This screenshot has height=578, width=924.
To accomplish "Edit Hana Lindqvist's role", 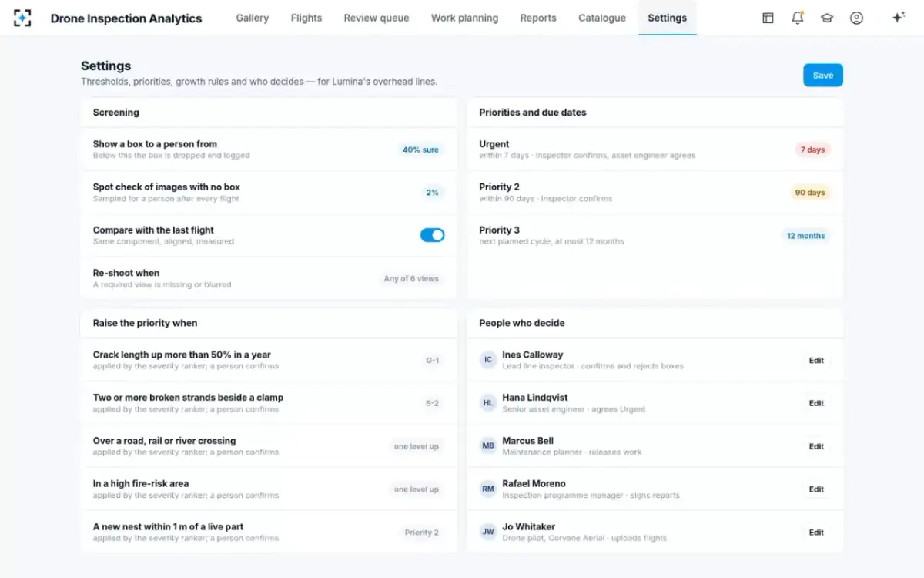I will [816, 403].
